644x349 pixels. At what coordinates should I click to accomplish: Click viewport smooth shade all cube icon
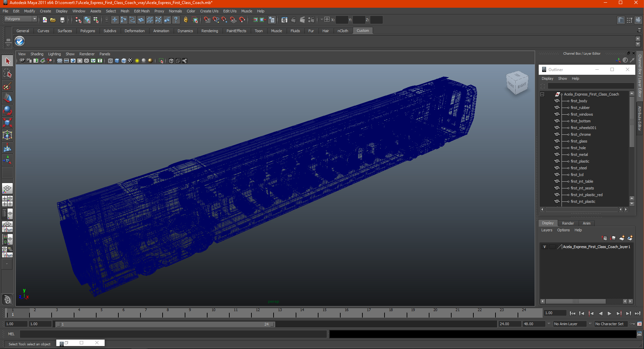click(117, 61)
